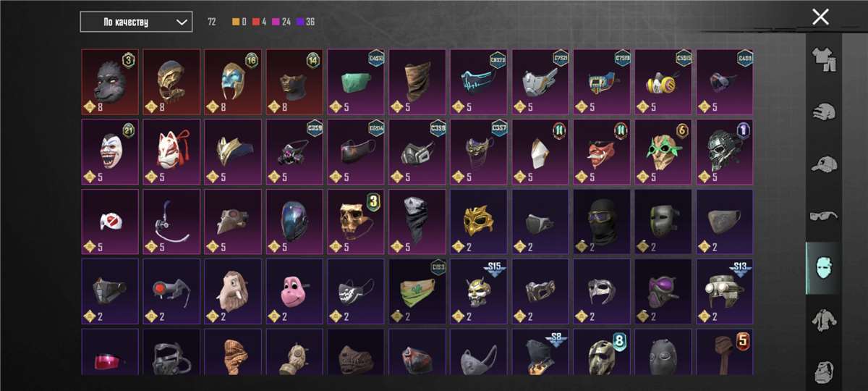868x391 pixels.
Task: Pick the S13 goggles helmet mask
Action: [x=725, y=291]
